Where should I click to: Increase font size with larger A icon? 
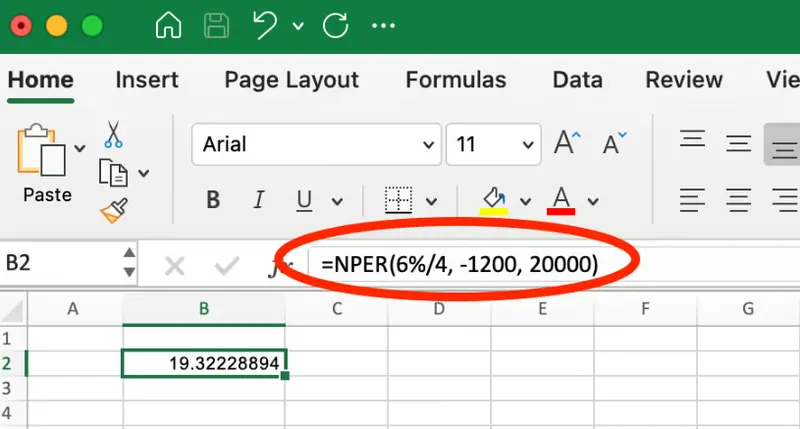(x=566, y=144)
